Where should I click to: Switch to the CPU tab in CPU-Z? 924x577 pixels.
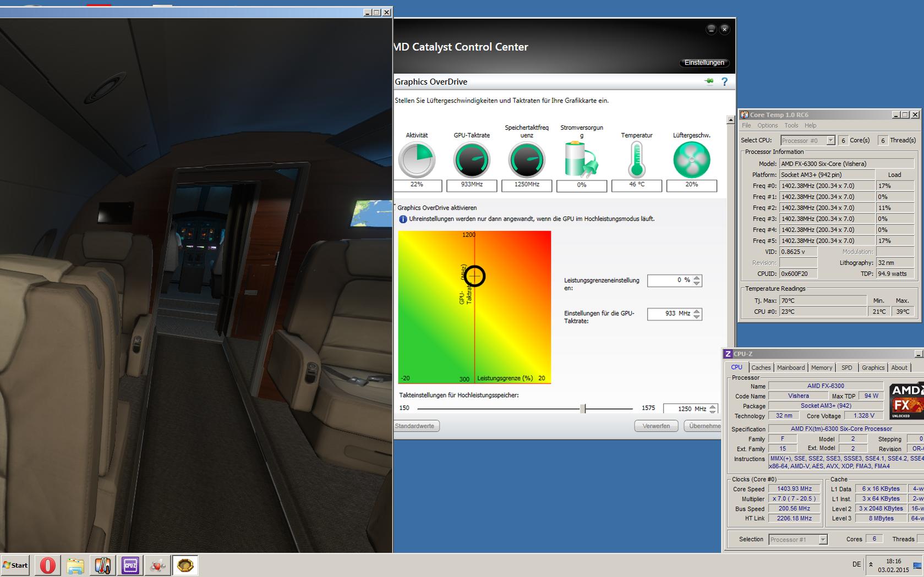[736, 367]
